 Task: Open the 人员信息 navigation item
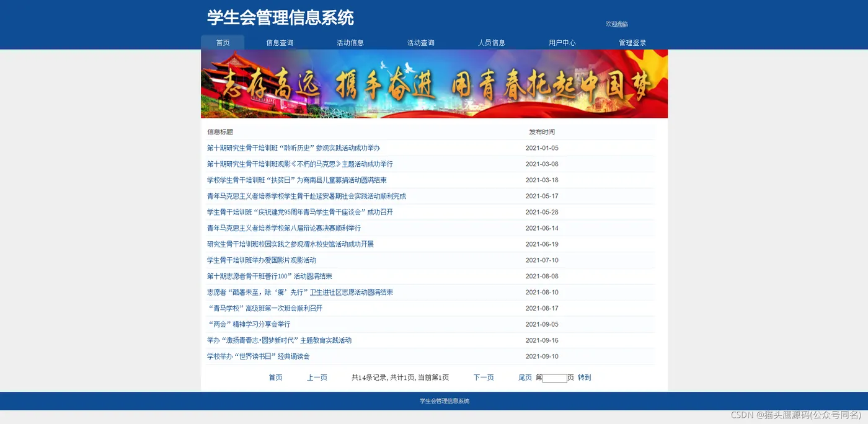(492, 43)
